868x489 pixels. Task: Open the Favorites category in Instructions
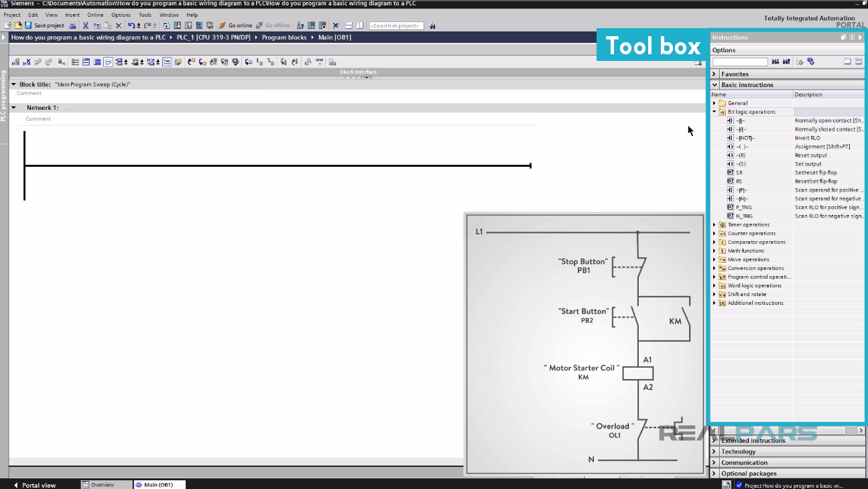pyautogui.click(x=714, y=74)
